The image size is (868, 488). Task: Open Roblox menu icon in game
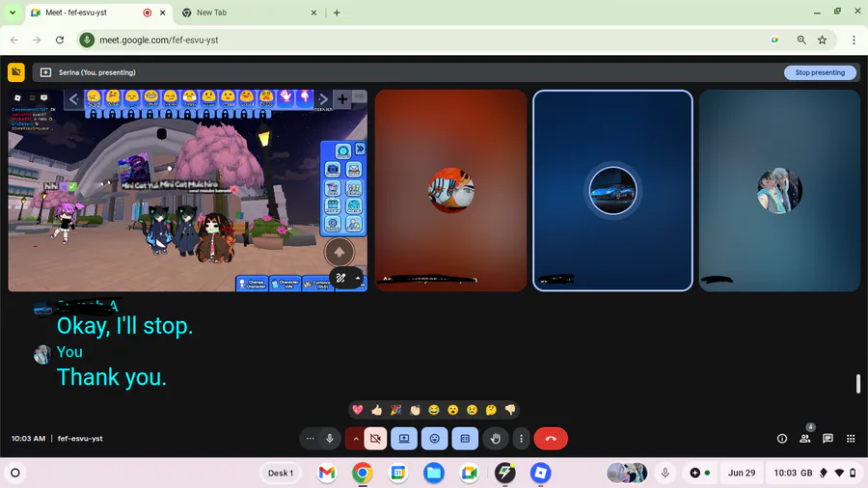[x=17, y=98]
